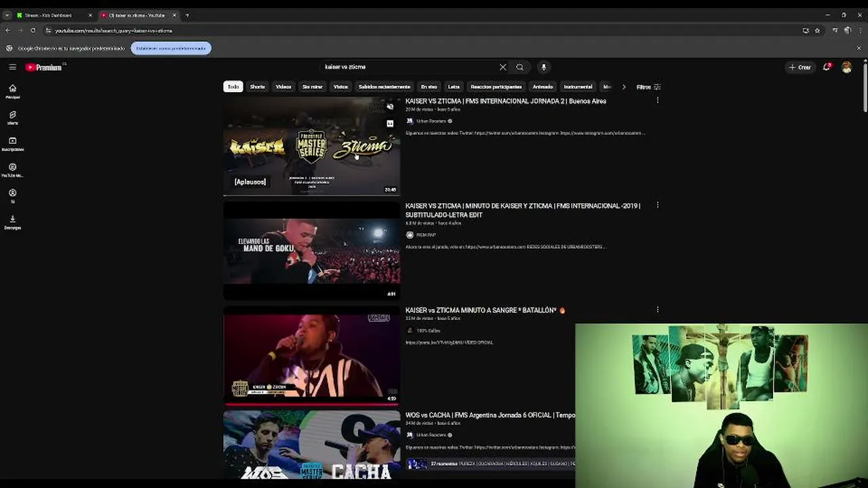Visit Urban Roosters channel under first video

point(431,121)
